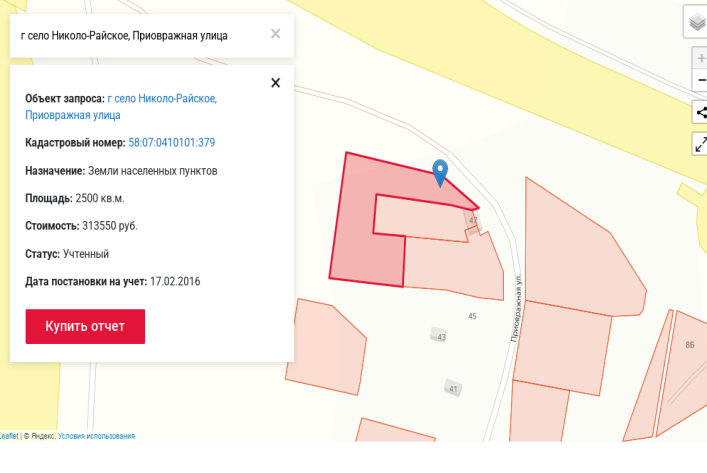Click house number 43 on map
The width and height of the screenshot is (707, 473).
coord(440,337)
